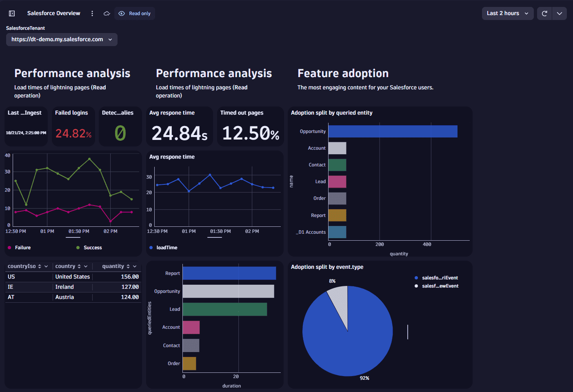Sort the table by quantity column
This screenshot has height=392, width=573.
[128, 266]
